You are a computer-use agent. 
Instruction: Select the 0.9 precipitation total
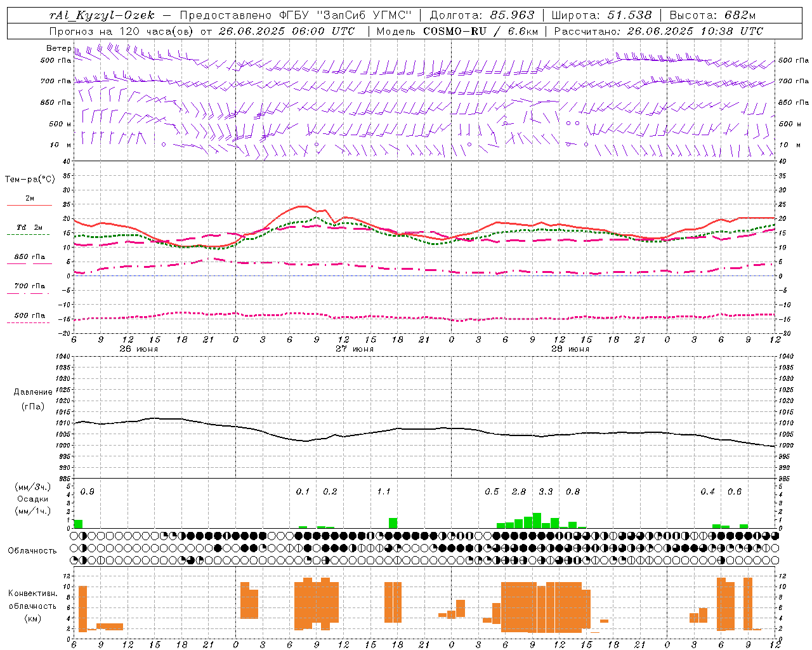pos(88,492)
